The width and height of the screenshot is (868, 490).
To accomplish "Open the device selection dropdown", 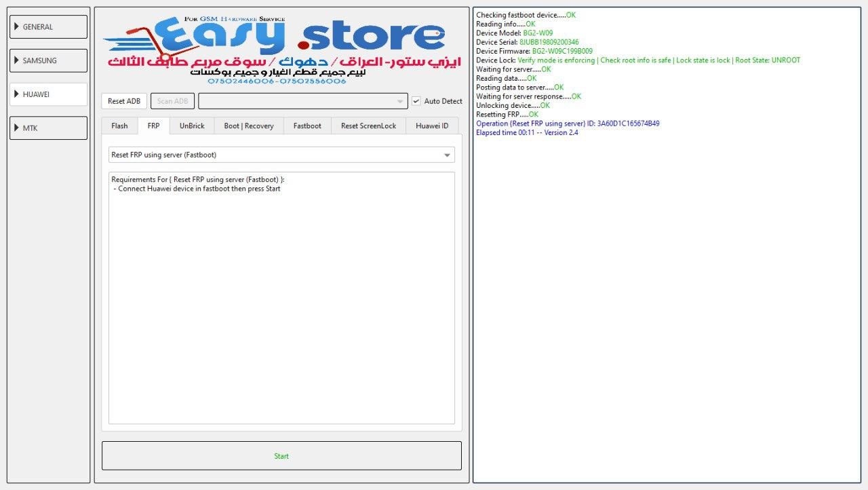I will [x=303, y=101].
